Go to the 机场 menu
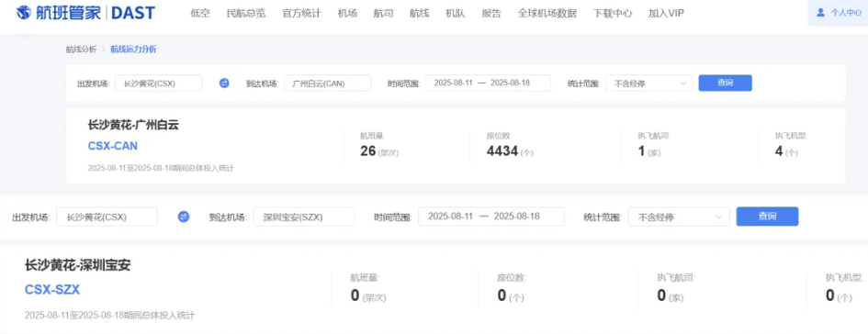The height and width of the screenshot is (334, 868). coord(347,13)
